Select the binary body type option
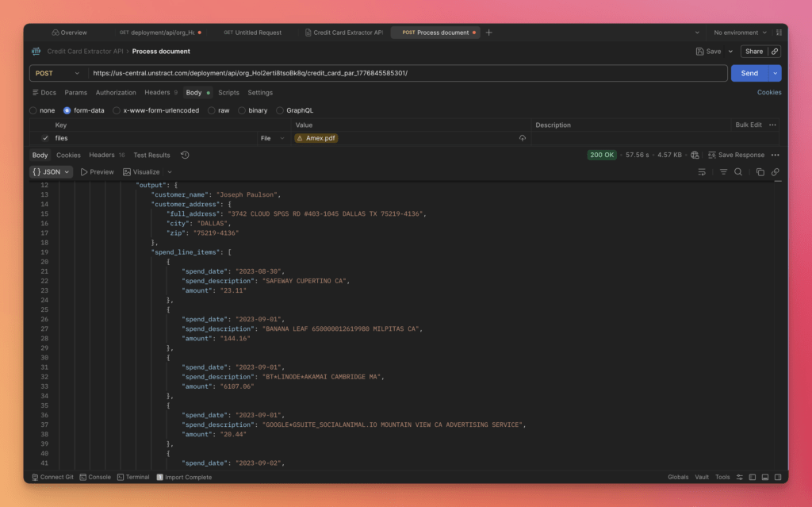This screenshot has height=507, width=812. click(x=242, y=110)
